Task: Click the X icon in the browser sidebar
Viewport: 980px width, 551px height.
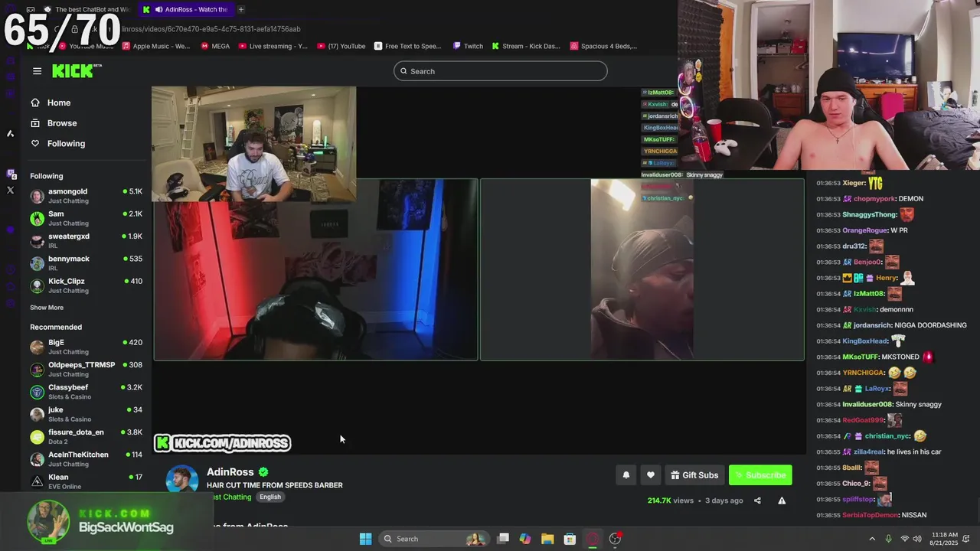Action: tap(10, 190)
